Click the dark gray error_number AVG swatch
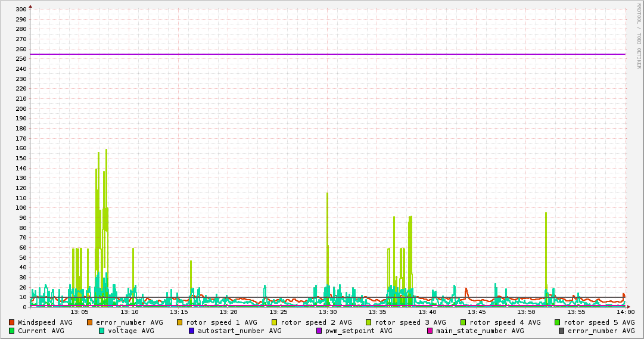This screenshot has width=644, height=339. click(562, 331)
